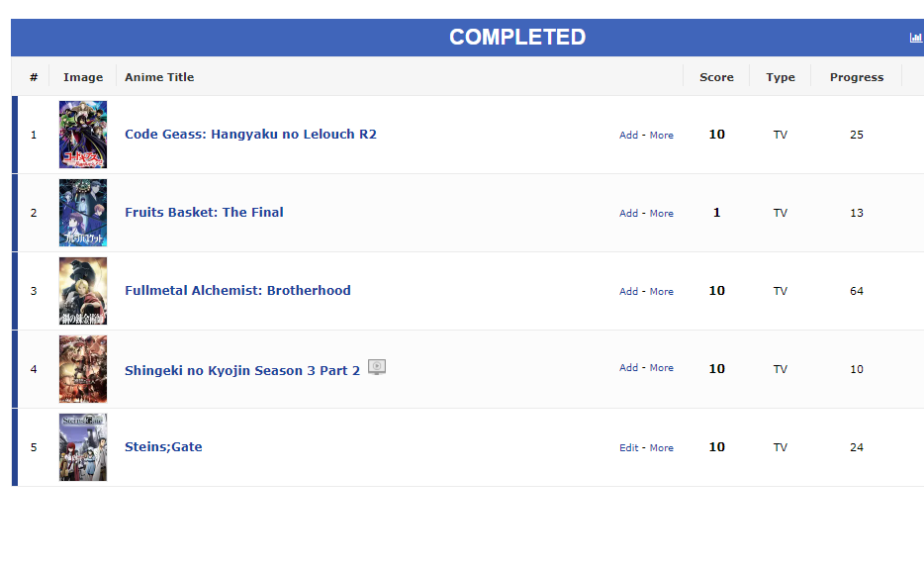Expand More for Code Geass R2 row
This screenshot has width=924, height=570.
coord(661,135)
